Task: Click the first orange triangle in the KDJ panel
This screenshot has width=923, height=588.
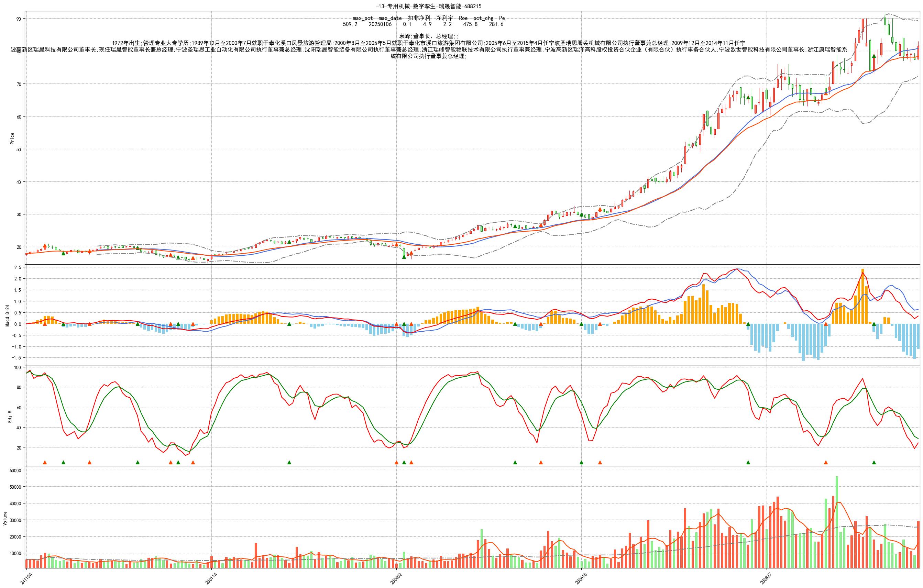Action: click(x=45, y=462)
